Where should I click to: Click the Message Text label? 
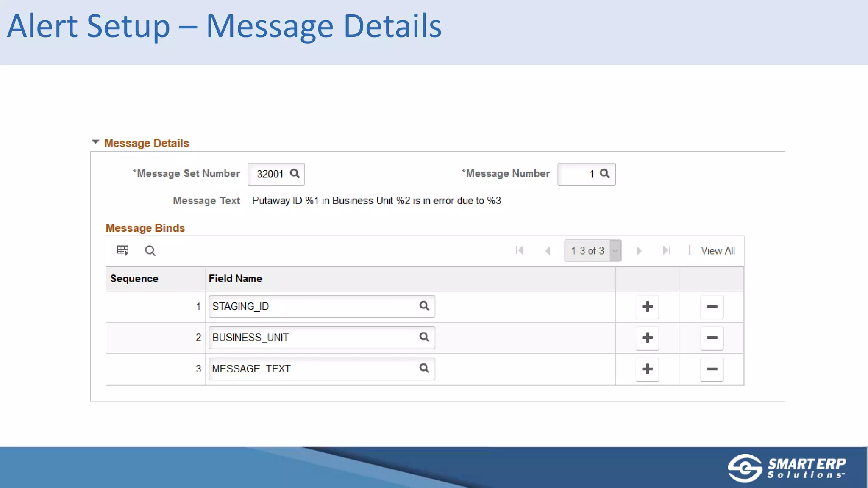coord(206,201)
